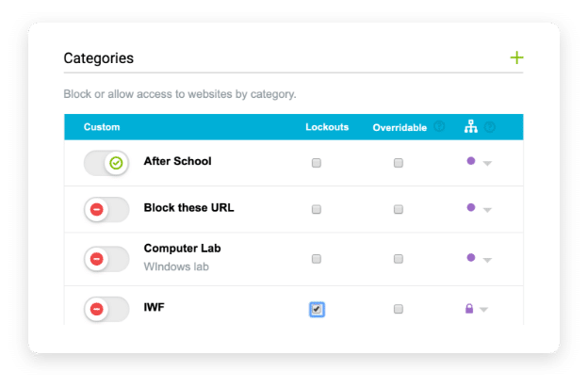The image size is (588, 387).
Task: Open dropdown arrow in Computer Lab row
Action: (487, 260)
